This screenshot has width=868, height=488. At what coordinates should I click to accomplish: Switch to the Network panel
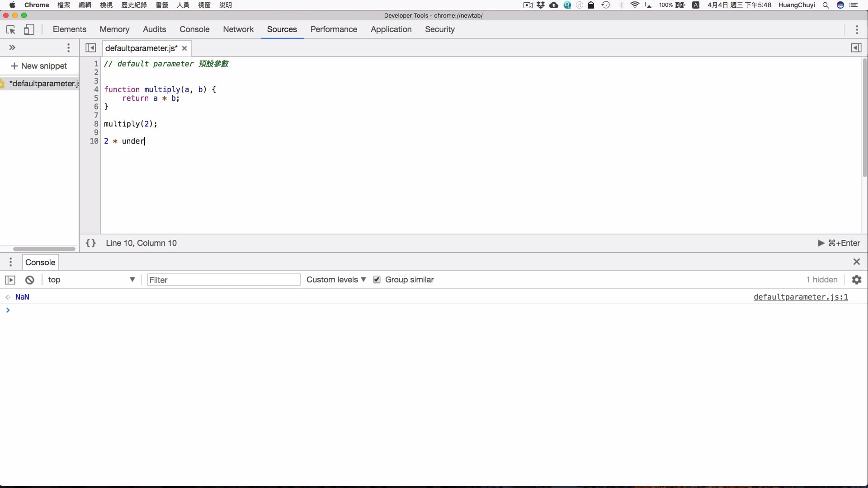[x=238, y=29]
